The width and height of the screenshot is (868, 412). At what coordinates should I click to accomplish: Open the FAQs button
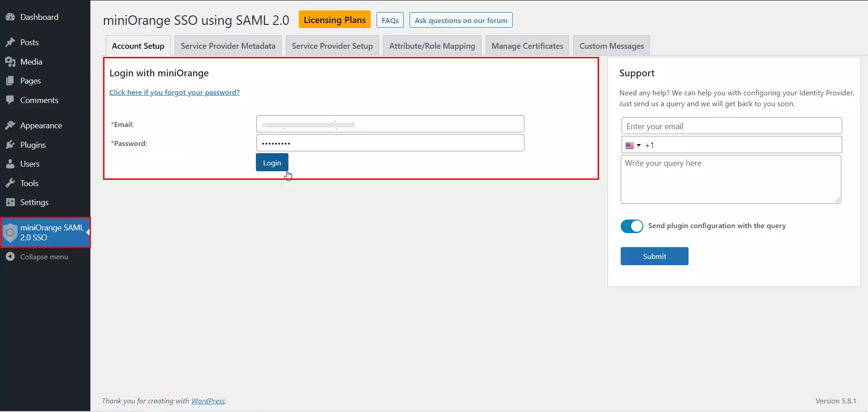pos(390,20)
